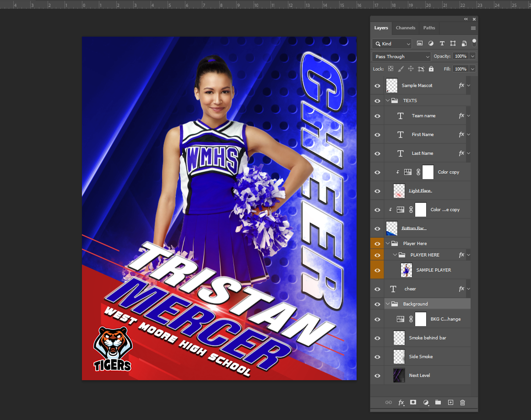Image resolution: width=531 pixels, height=420 pixels.
Task: Click mask link icon on Color copy layer
Action: [x=418, y=172]
